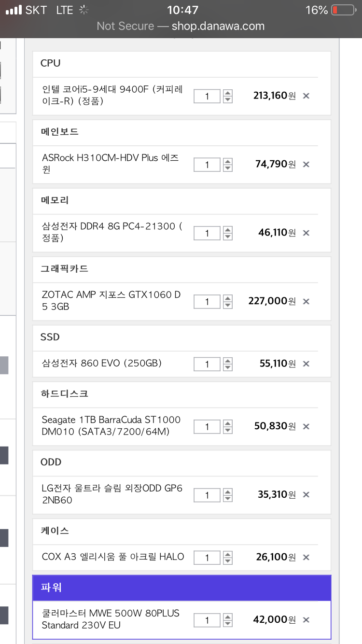Remove the CPU item with X icon
The height and width of the screenshot is (644, 362).
tap(306, 96)
